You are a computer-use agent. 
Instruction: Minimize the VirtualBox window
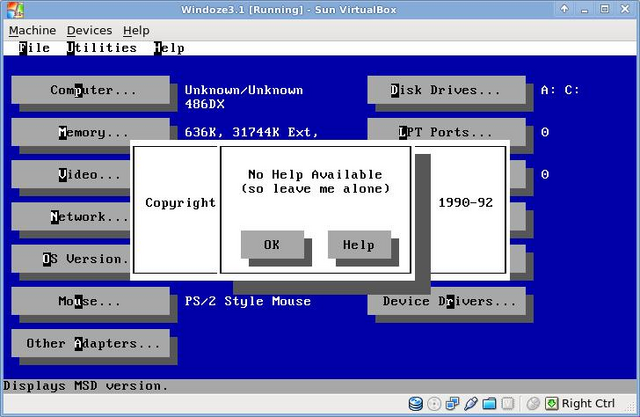tap(584, 9)
